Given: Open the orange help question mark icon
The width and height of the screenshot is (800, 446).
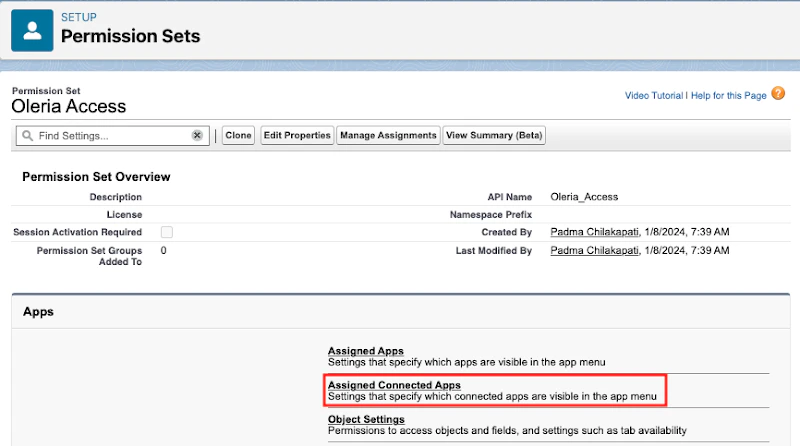Looking at the screenshot, I should click(778, 93).
